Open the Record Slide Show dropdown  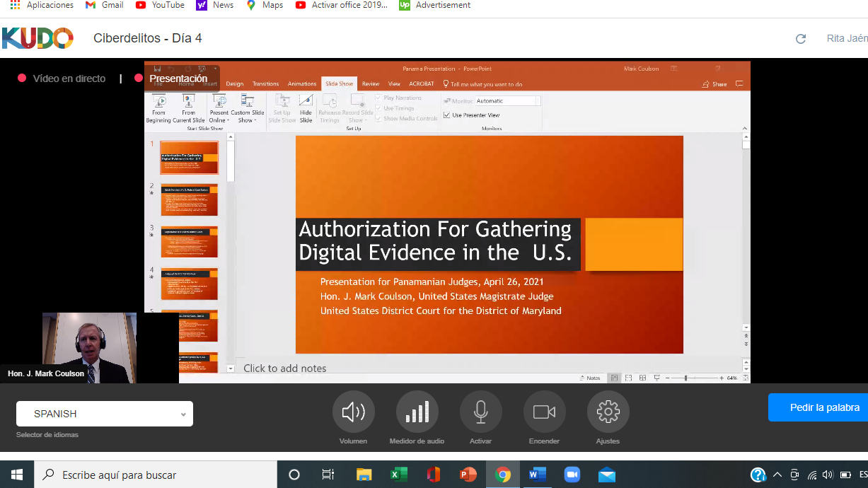357,108
